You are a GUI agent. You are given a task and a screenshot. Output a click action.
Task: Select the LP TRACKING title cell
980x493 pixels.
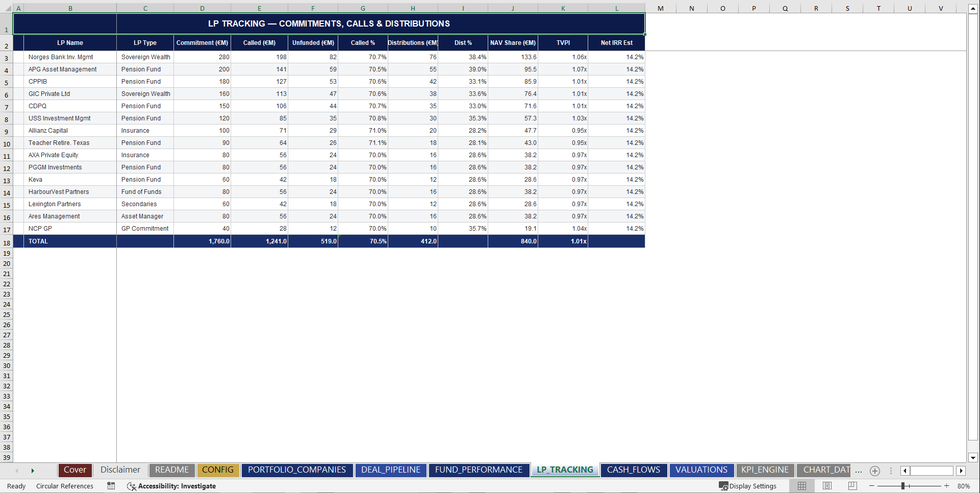coord(329,23)
